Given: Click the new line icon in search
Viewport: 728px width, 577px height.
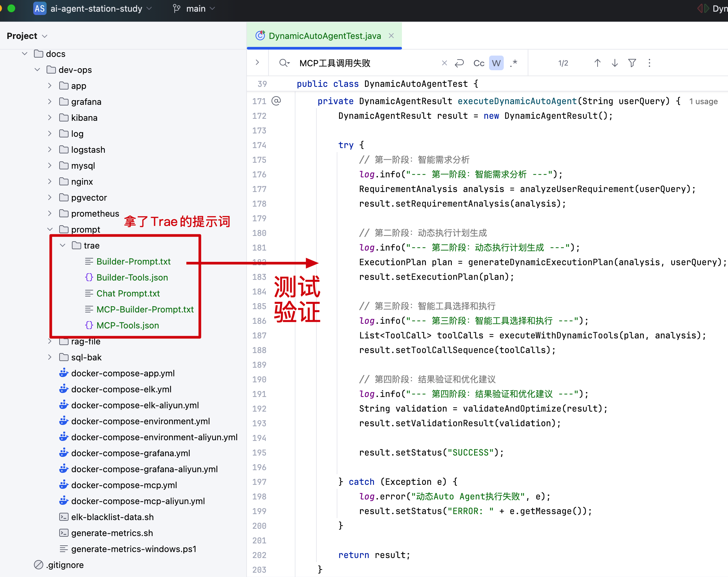Looking at the screenshot, I should [x=459, y=63].
